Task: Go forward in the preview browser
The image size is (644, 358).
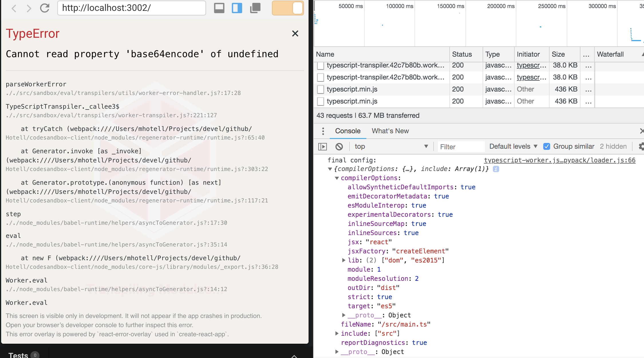Action: 29,8
